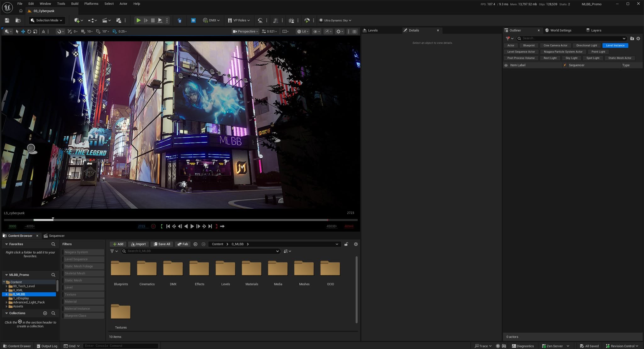Create new folder in Outliner
This screenshot has width=644, height=349.
click(x=632, y=38)
